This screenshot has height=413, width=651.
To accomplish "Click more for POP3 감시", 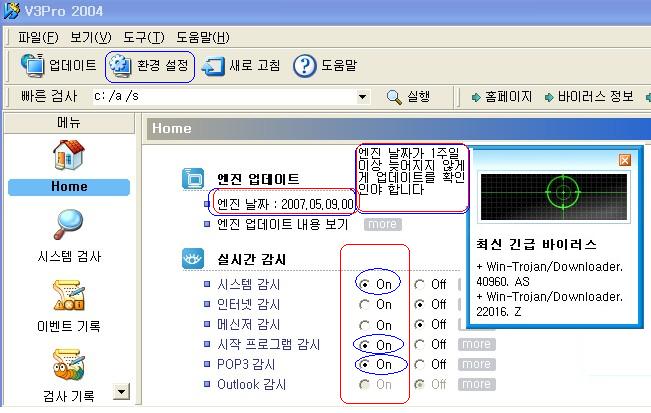I will tap(477, 364).
